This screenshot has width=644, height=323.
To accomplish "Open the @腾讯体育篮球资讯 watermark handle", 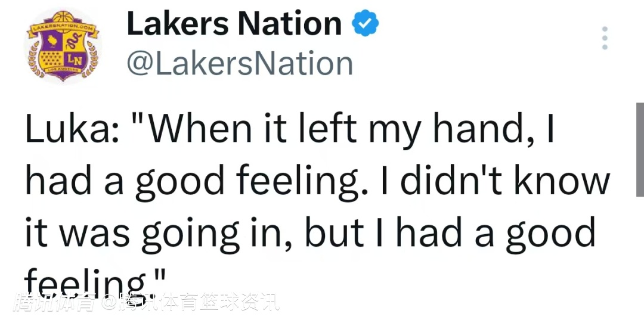I will point(190,303).
